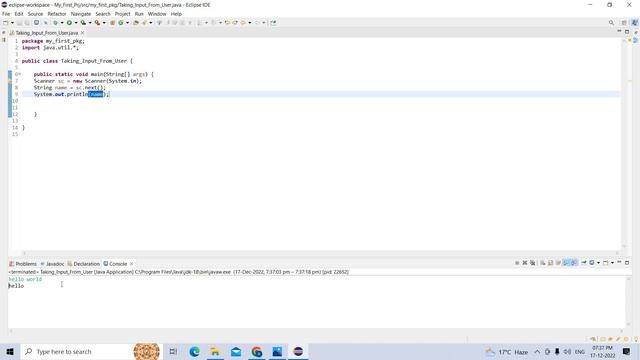Screen dimensions: 640x360
Task: Toggle console Scroll Lock
Action: tap(551, 263)
